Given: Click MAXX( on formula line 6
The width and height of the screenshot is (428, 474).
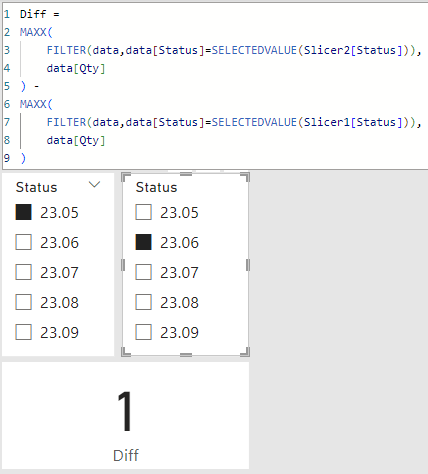Looking at the screenshot, I should coord(36,104).
